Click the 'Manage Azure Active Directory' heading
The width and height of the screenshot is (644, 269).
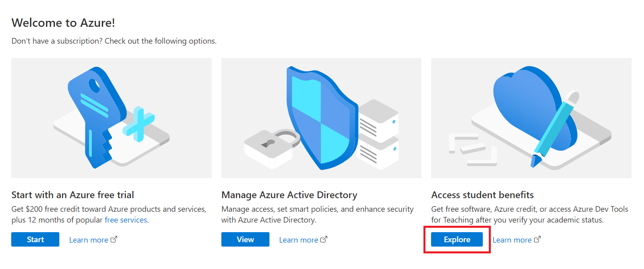pos(289,195)
